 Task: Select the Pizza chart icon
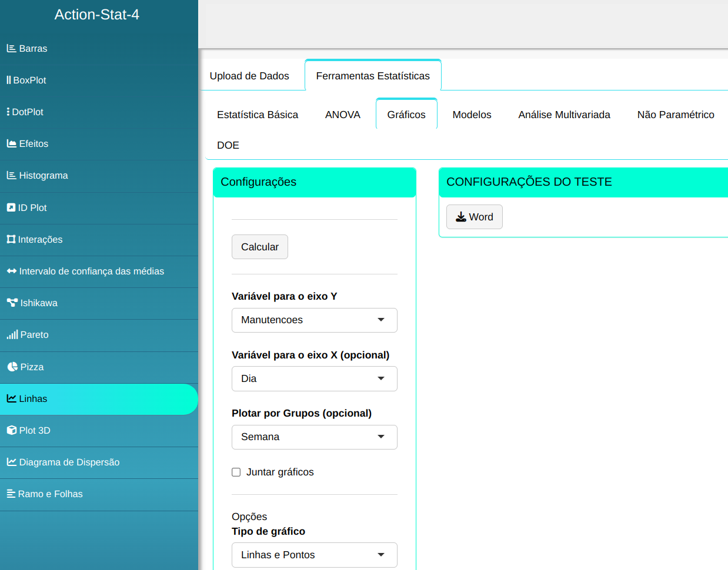(12, 367)
